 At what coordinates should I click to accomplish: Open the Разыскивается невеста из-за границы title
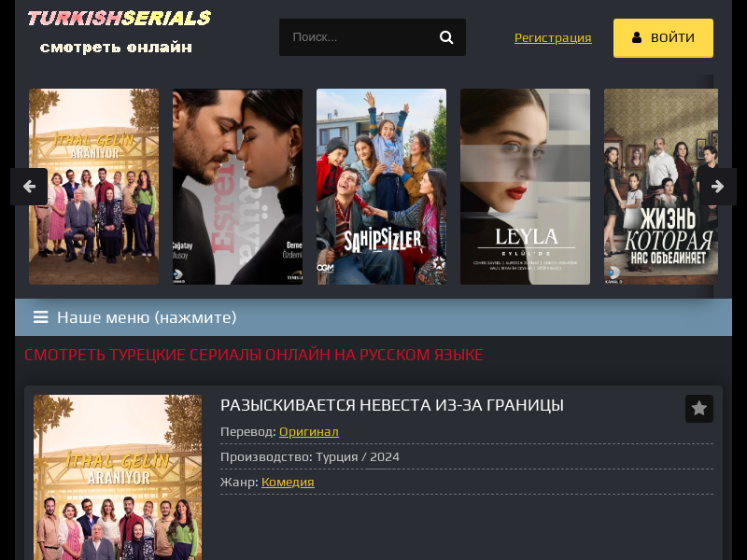click(x=391, y=405)
